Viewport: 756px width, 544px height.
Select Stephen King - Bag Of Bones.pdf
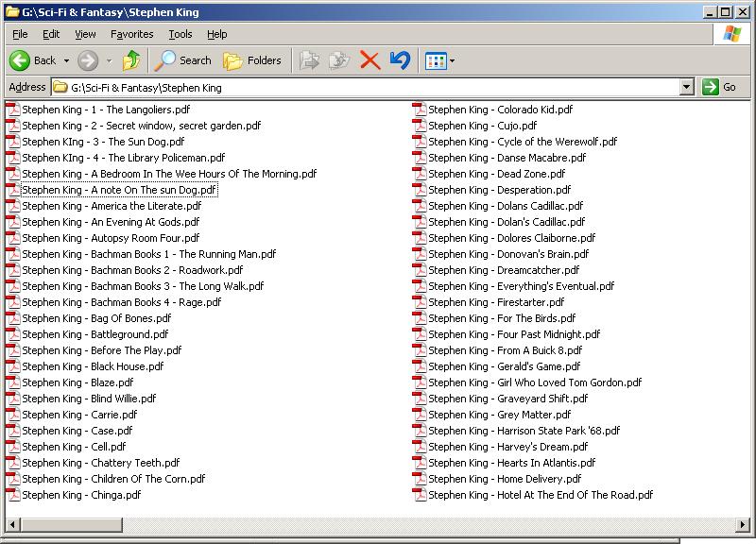pos(96,318)
